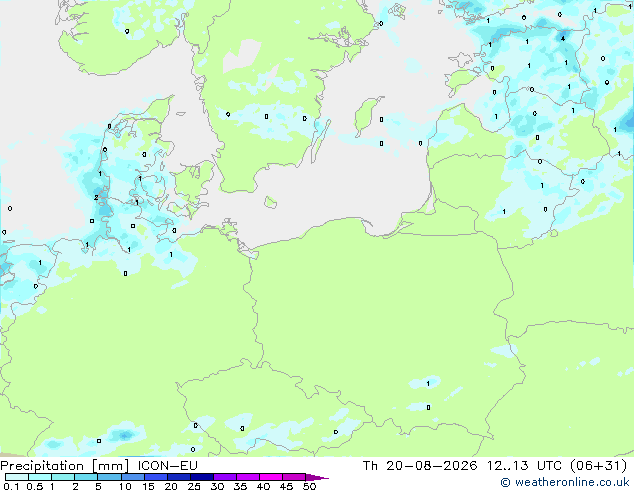Screen dimensions: 634x490
Task: Pick the 25–30 mm navy legend swatch
Action: click(x=201, y=477)
